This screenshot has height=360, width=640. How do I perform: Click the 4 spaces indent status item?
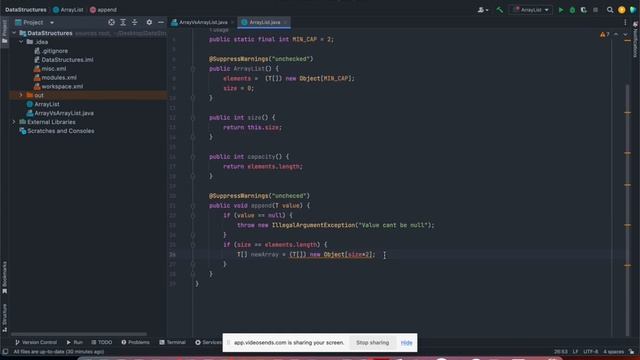(613, 351)
